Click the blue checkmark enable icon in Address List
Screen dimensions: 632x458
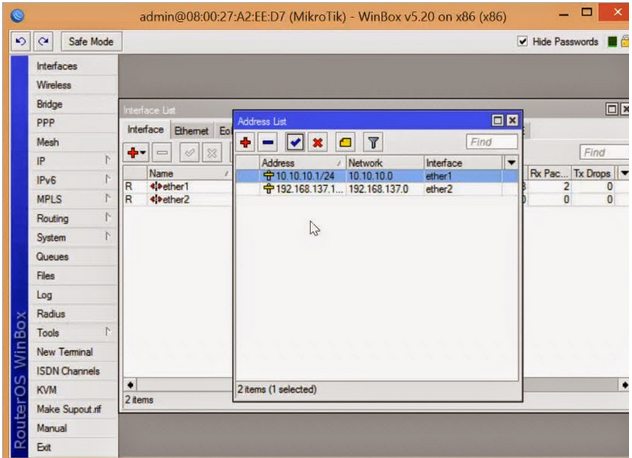(295, 142)
